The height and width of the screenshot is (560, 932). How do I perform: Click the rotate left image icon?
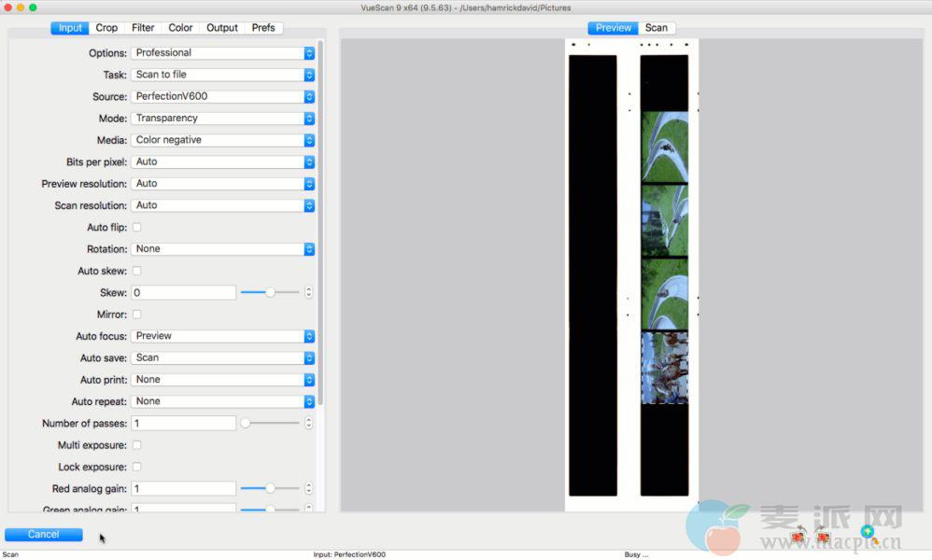click(798, 537)
